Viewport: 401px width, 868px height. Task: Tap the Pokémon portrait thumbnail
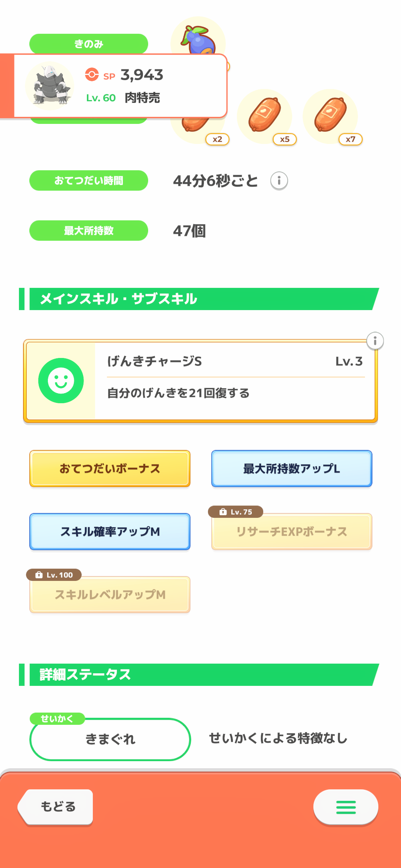tap(50, 86)
